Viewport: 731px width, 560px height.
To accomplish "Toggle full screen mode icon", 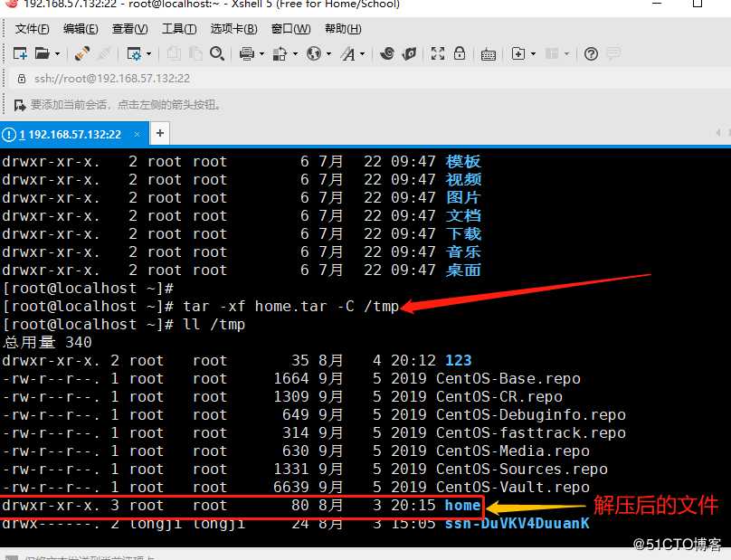I will coord(438,53).
